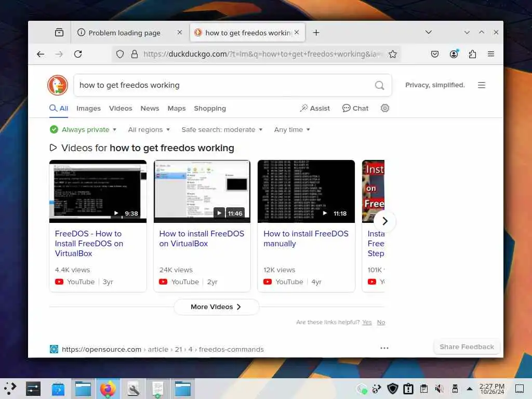Viewport: 532px width, 399px height.
Task: Click Firefox icon in the taskbar
Action: point(108,389)
